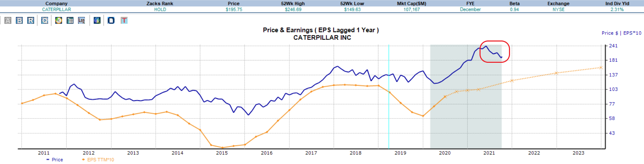This screenshot has width=644, height=164.
Task: Click the 'R' toolbar icon
Action: coord(31,21)
